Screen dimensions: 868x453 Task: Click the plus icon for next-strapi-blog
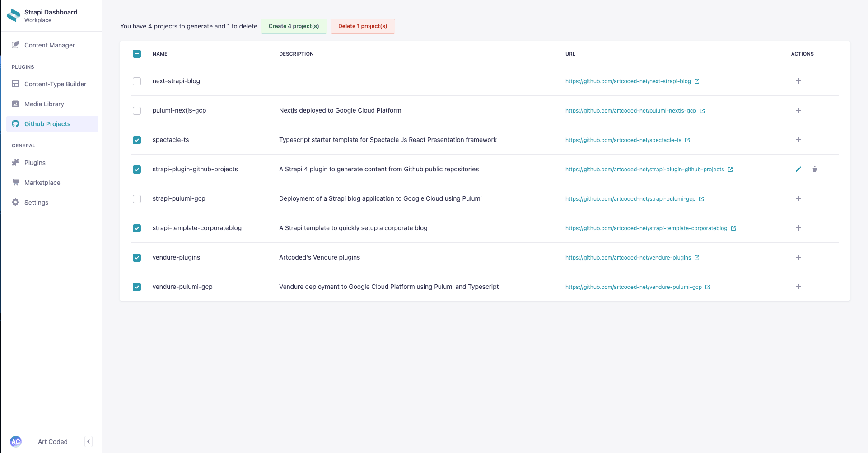798,81
